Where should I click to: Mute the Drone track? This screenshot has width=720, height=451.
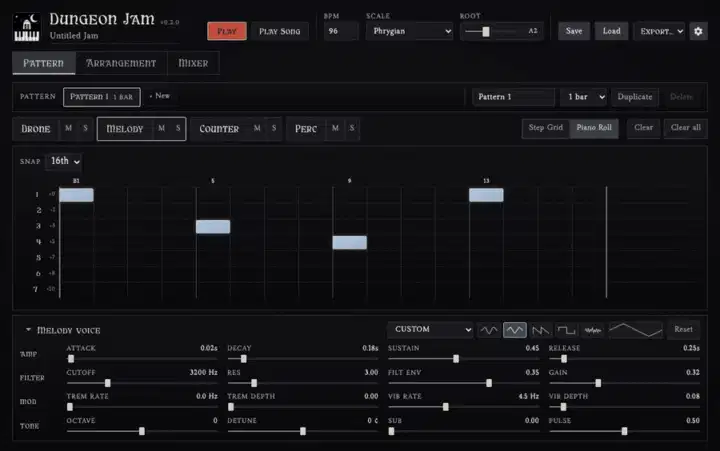[68, 129]
